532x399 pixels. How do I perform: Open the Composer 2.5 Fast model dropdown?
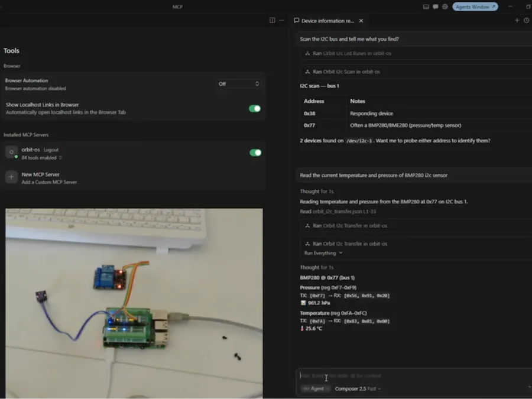coord(358,389)
